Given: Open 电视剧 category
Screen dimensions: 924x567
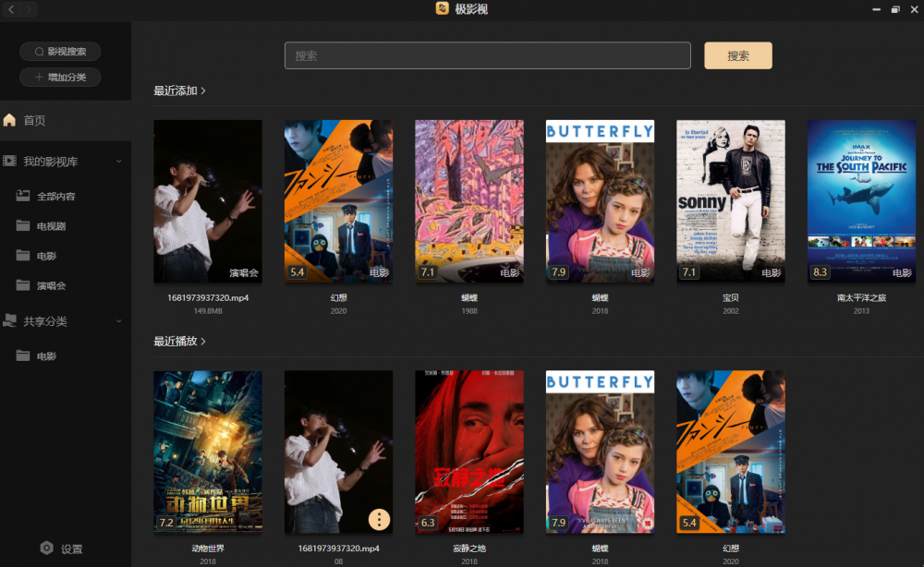Looking at the screenshot, I should pyautogui.click(x=51, y=226).
